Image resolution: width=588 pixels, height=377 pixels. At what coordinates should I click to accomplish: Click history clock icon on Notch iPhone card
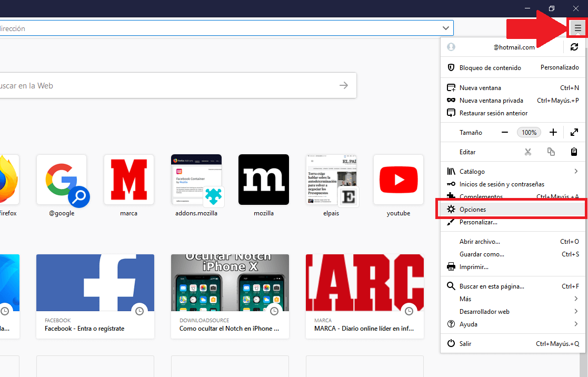click(274, 311)
